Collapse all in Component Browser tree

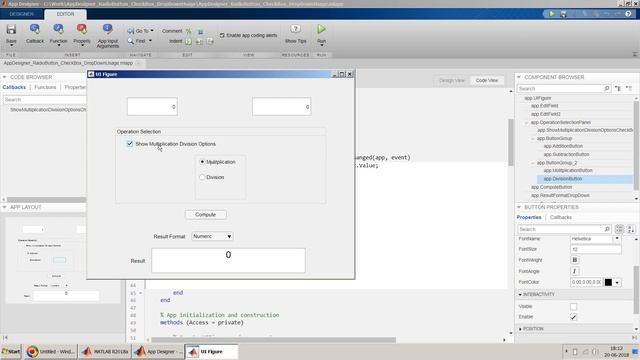(x=629, y=88)
